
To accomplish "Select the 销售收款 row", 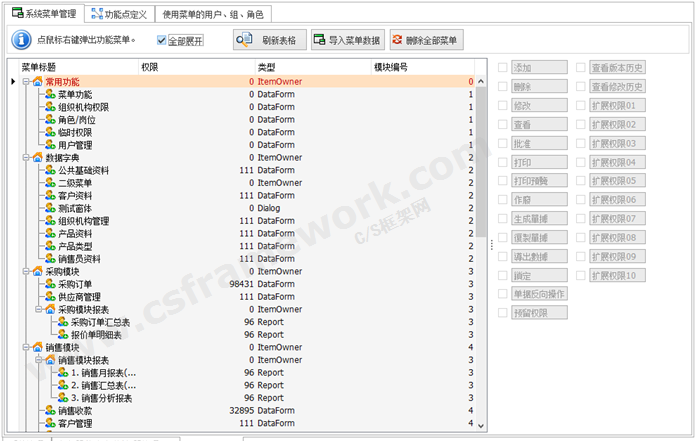I will tap(247, 410).
